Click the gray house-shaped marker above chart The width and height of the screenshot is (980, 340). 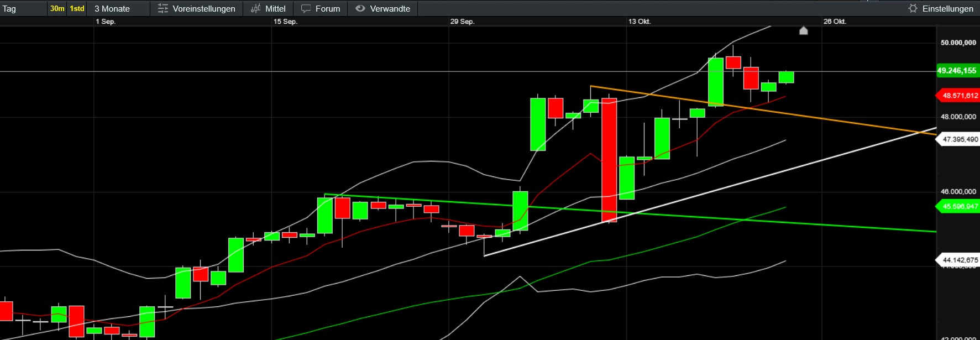pyautogui.click(x=804, y=30)
